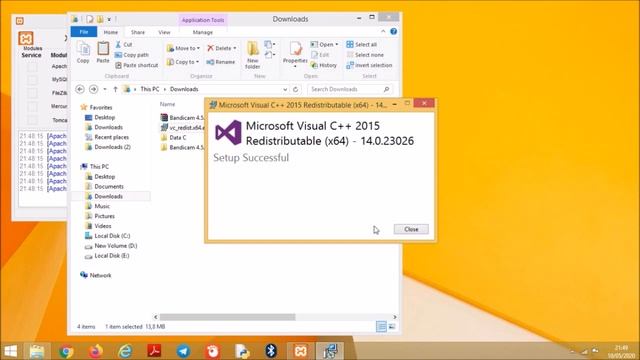Click This PC in the address bar
Image resolution: width=640 pixels, height=360 pixels.
[150, 89]
